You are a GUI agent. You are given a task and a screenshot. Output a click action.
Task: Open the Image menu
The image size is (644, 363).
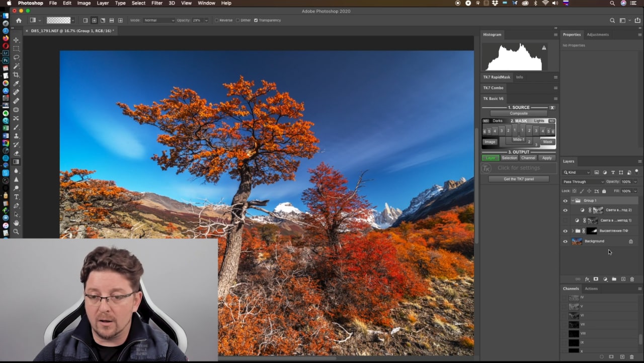pyautogui.click(x=84, y=3)
